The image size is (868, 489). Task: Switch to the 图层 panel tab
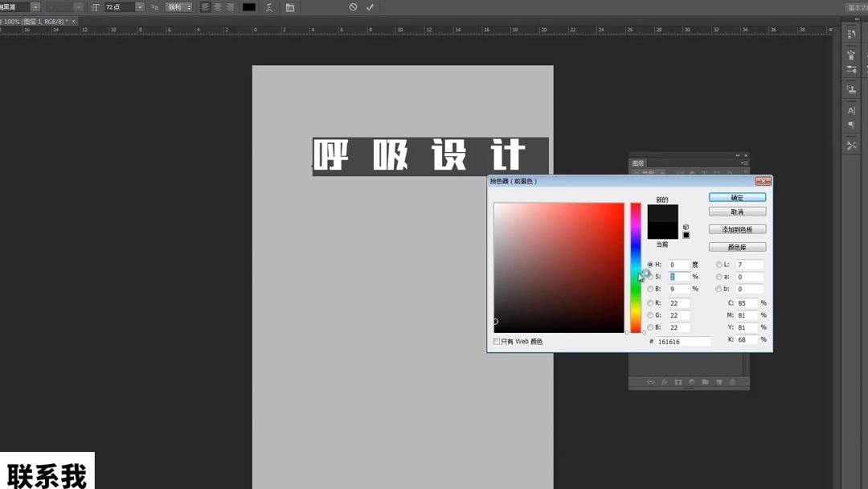640,163
